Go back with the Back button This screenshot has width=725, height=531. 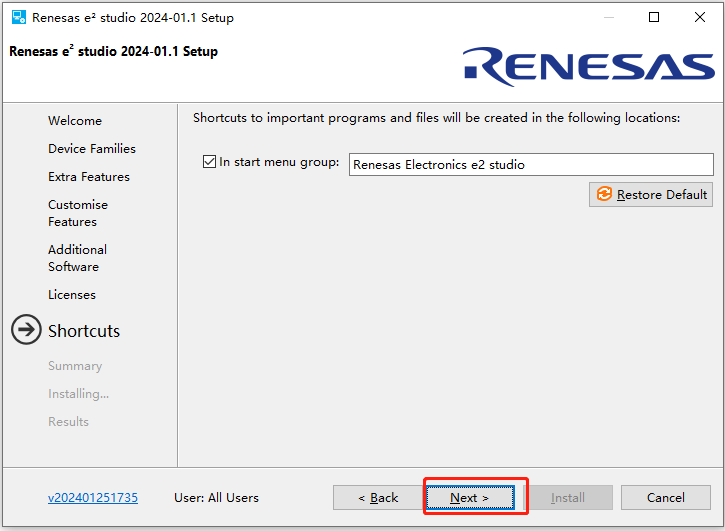pyautogui.click(x=377, y=498)
